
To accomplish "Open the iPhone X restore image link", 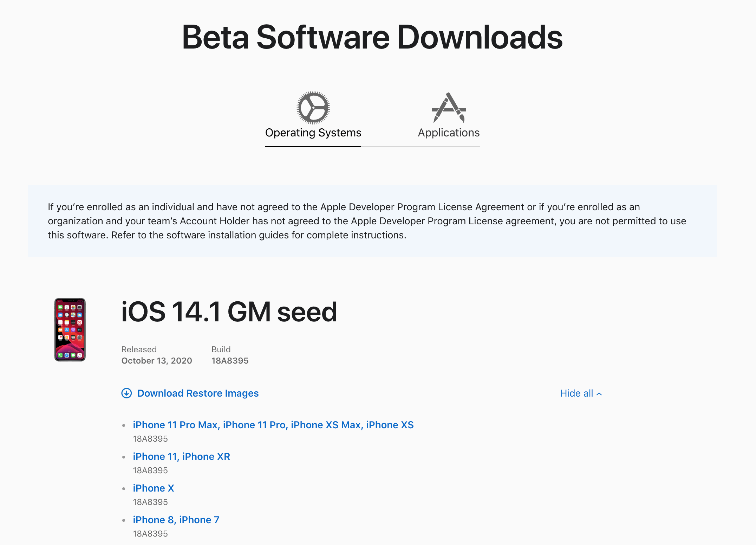I will (154, 488).
